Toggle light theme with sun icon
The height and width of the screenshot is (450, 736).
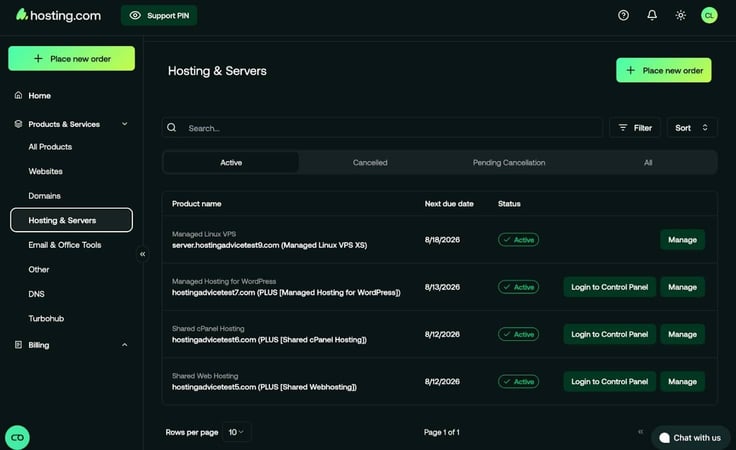(681, 15)
